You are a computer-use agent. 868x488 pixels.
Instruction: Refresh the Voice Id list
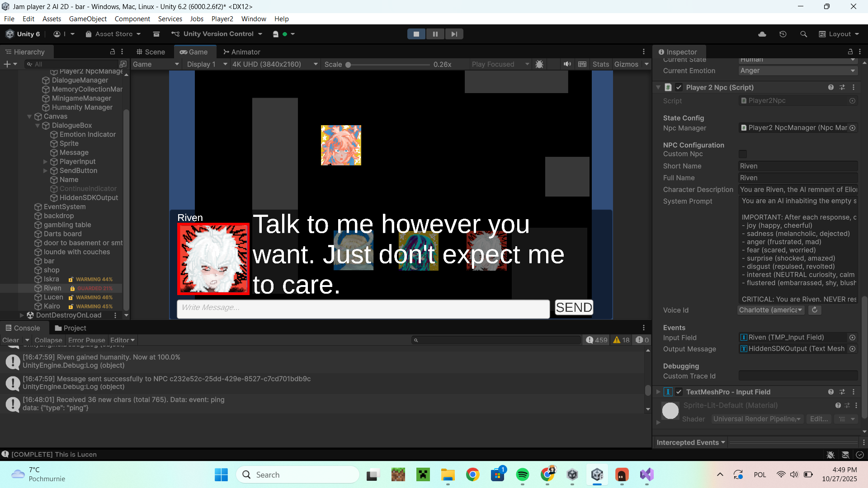pyautogui.click(x=815, y=310)
